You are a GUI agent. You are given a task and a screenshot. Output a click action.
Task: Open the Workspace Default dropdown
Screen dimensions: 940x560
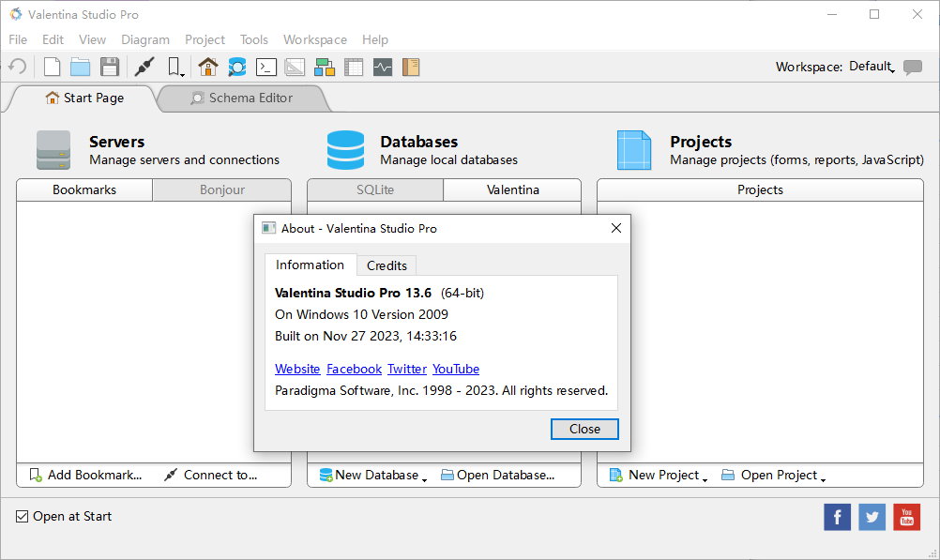coord(872,67)
